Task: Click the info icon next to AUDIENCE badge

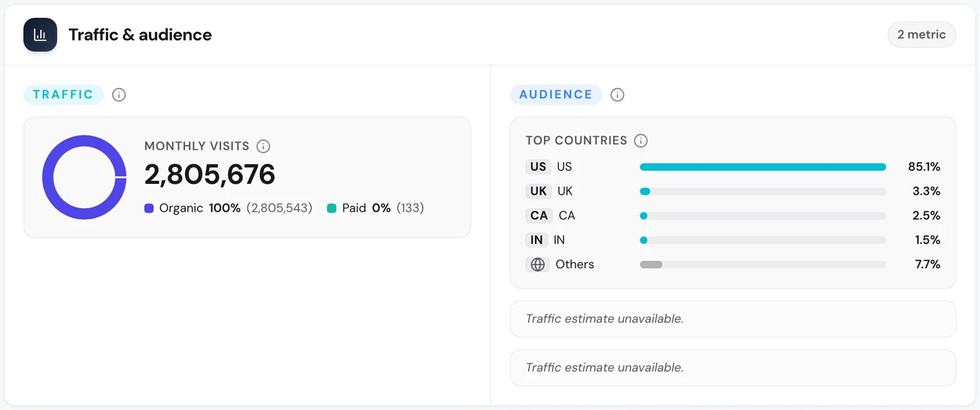Action: [617, 95]
